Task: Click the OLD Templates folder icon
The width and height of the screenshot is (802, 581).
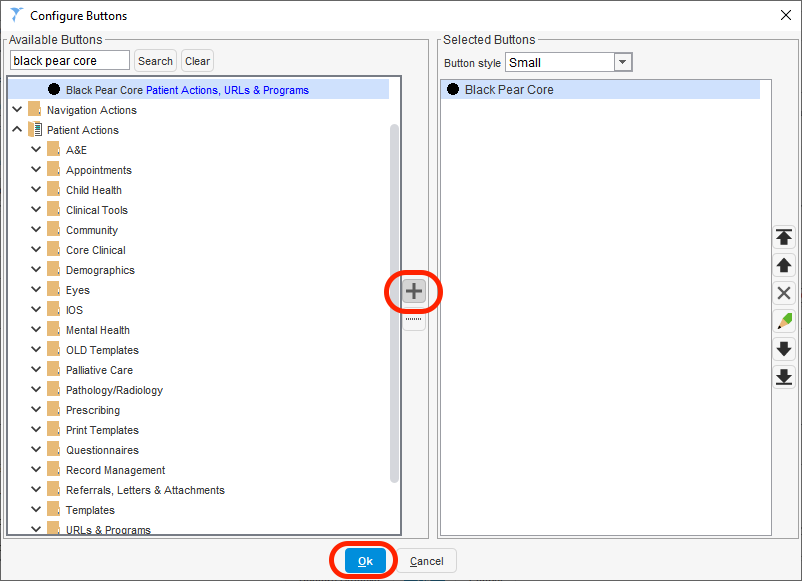Action: pyautogui.click(x=53, y=349)
